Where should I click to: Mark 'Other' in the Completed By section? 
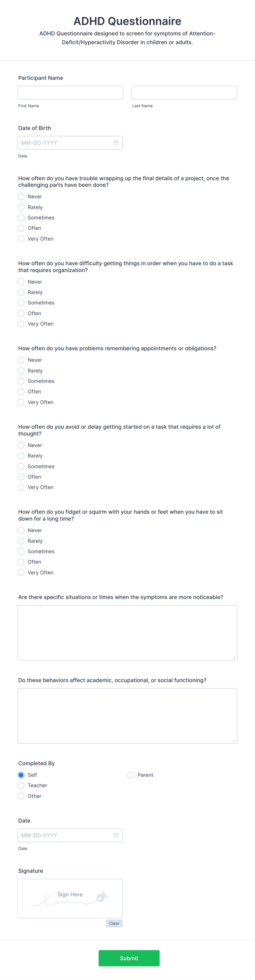[x=21, y=796]
